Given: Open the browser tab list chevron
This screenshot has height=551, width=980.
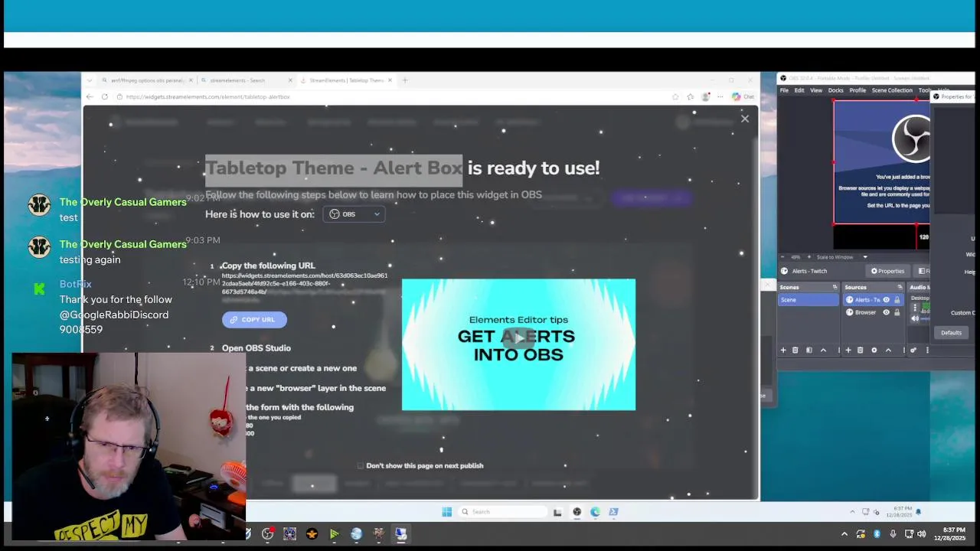Looking at the screenshot, I should click(x=90, y=80).
